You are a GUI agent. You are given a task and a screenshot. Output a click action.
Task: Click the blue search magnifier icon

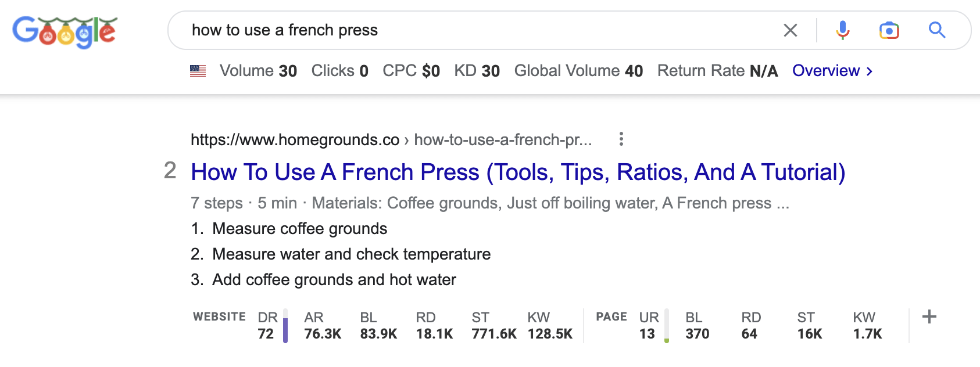pos(936,30)
